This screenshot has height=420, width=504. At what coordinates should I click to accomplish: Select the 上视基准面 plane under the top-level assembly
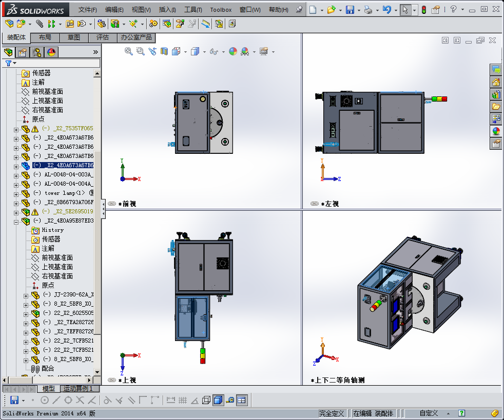click(x=48, y=101)
